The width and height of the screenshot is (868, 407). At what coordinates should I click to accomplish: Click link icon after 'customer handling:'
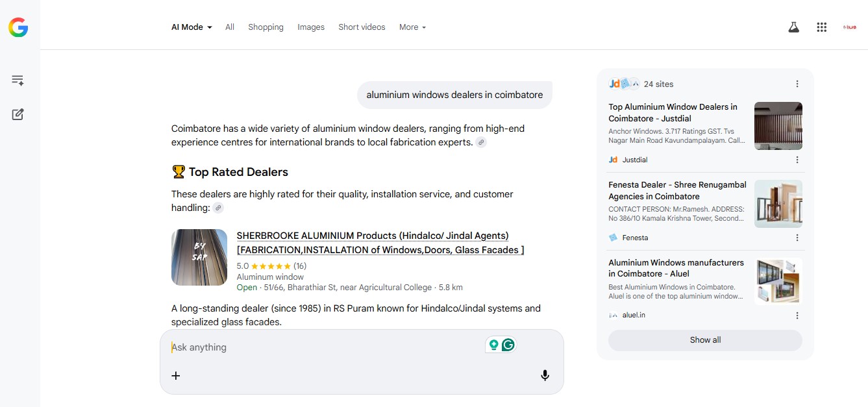pos(218,208)
